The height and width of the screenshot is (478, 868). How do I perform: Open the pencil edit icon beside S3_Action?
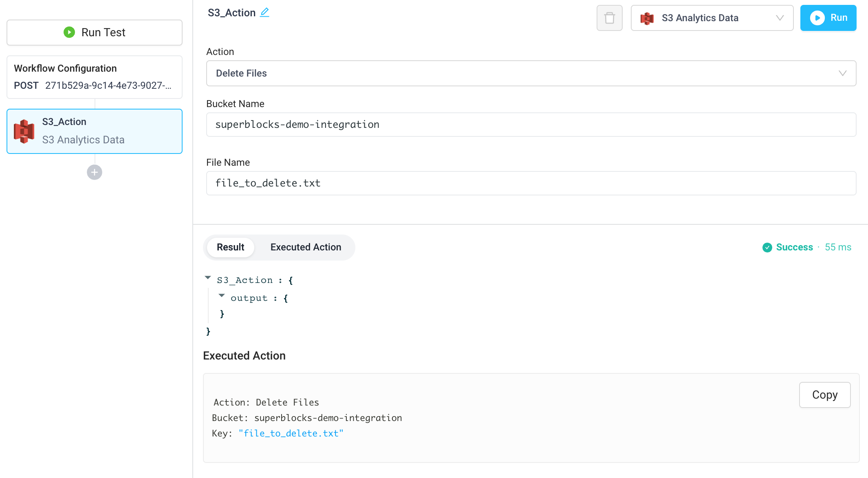(264, 12)
